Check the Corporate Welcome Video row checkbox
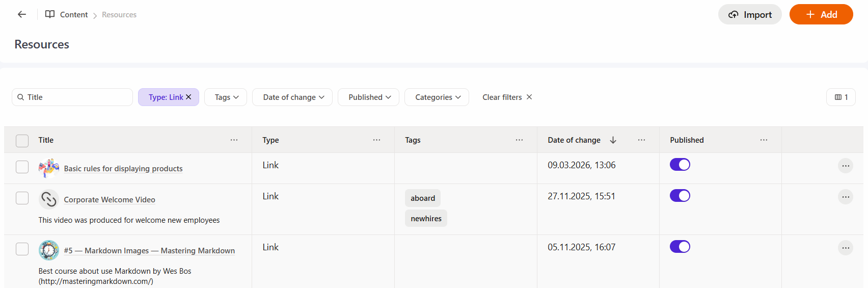 22,198
